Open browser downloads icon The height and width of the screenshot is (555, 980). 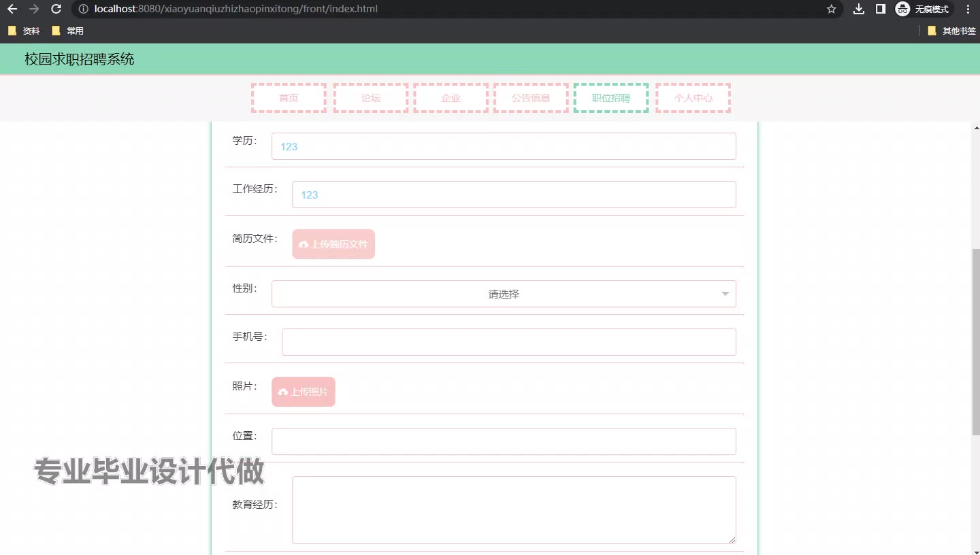click(x=859, y=9)
